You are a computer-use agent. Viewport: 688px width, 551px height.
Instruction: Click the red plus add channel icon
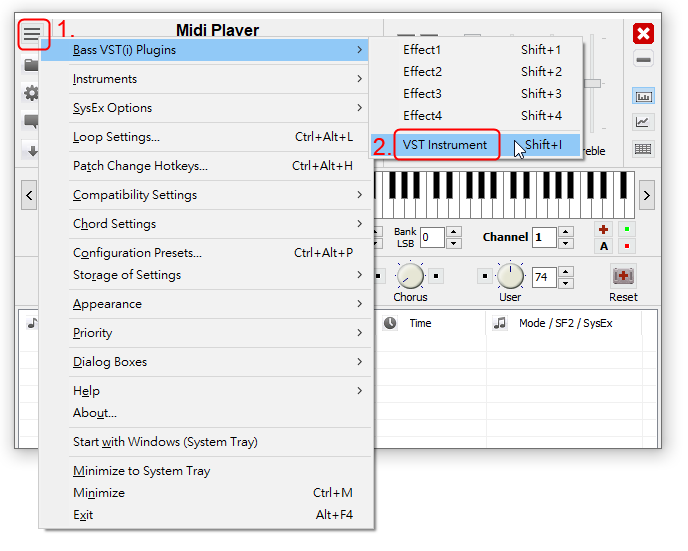coord(604,229)
